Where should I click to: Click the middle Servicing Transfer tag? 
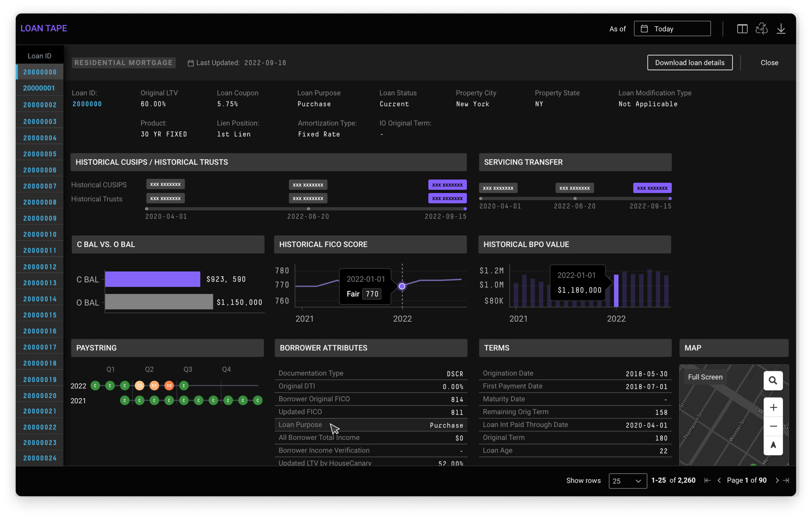[574, 188]
